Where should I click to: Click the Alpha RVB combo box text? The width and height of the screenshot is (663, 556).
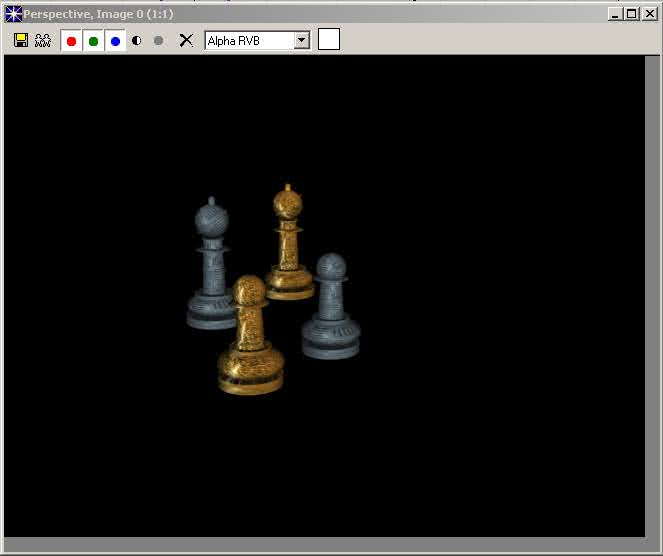tap(248, 40)
